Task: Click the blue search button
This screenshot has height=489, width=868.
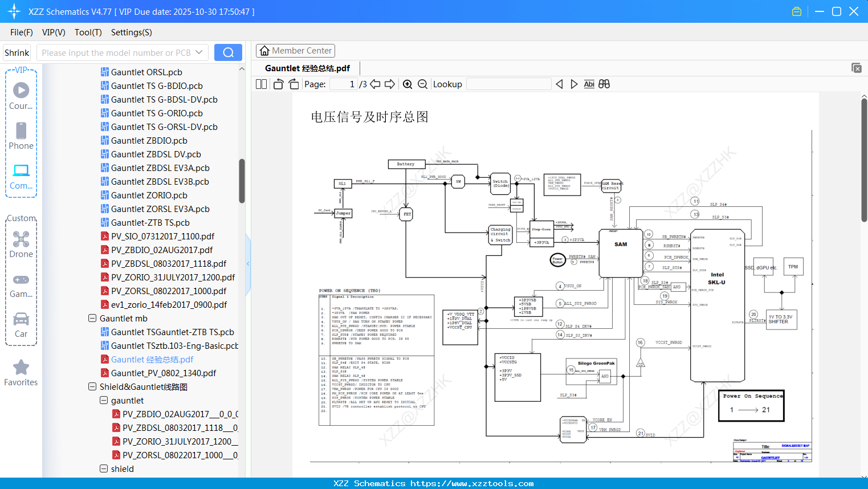Action: coord(228,52)
